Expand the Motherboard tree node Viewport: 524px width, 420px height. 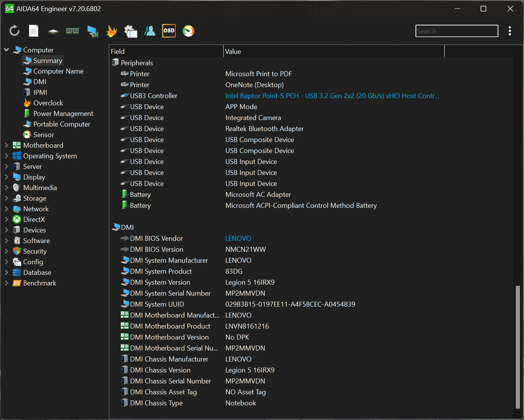point(7,145)
